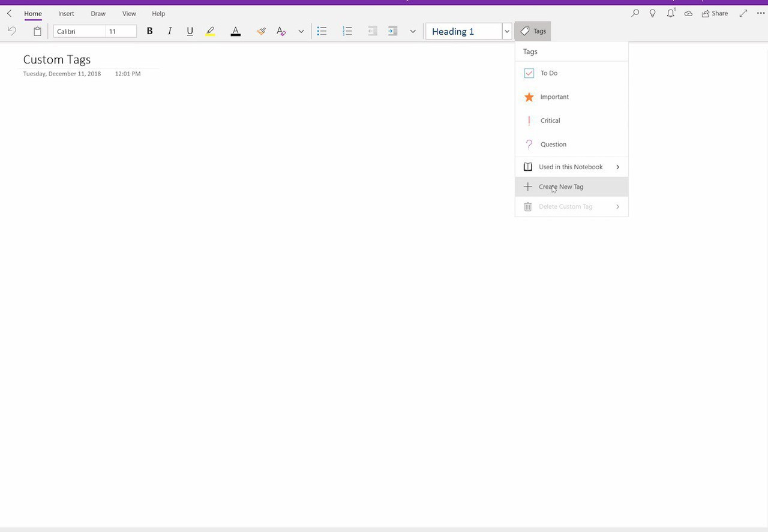Click the format painter icon
Viewport: 768px width, 532px height.
[261, 31]
